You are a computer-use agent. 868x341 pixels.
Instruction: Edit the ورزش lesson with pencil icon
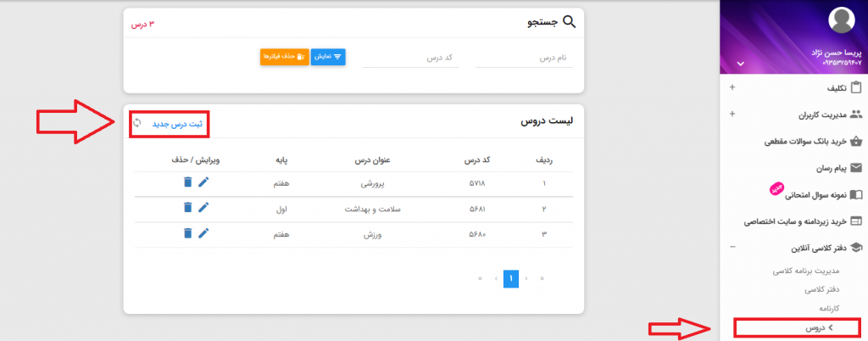(x=203, y=232)
